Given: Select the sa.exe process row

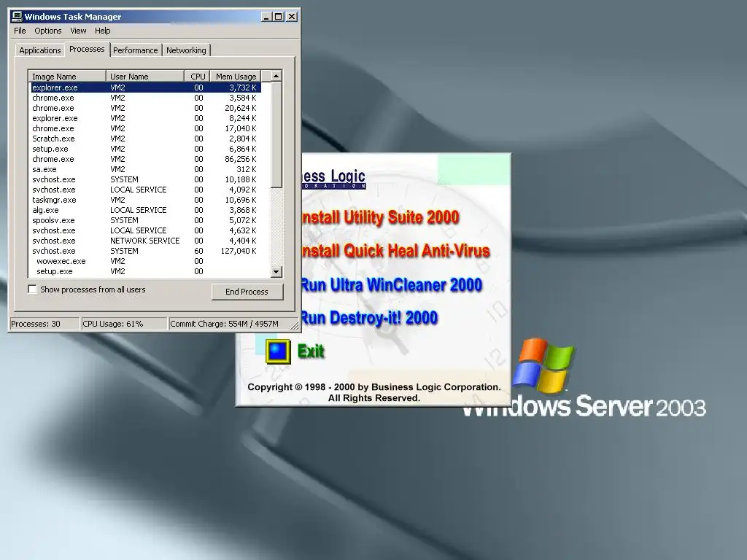Looking at the screenshot, I should pos(145,169).
